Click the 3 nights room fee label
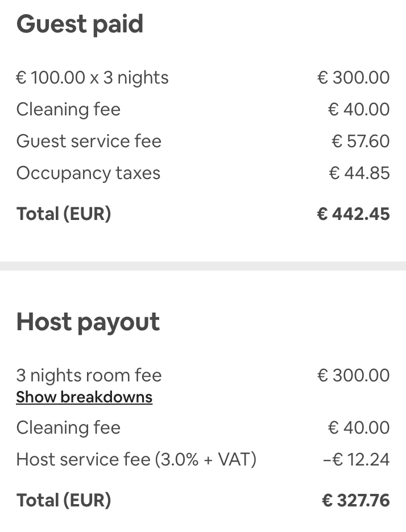 click(89, 375)
